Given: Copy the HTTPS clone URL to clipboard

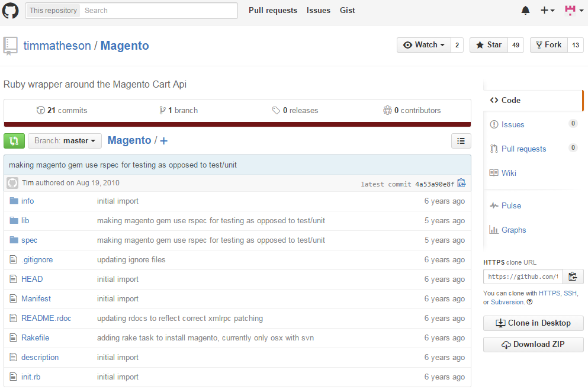Looking at the screenshot, I should (572, 277).
